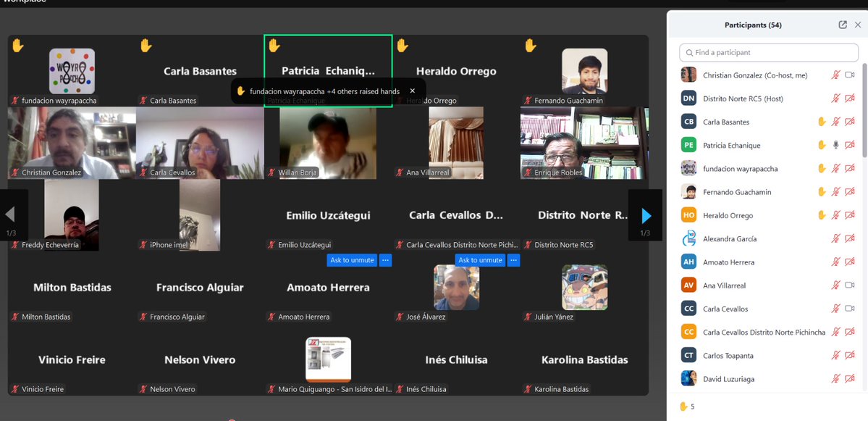Click the PE avatar of Patricia Echanique

click(x=688, y=145)
